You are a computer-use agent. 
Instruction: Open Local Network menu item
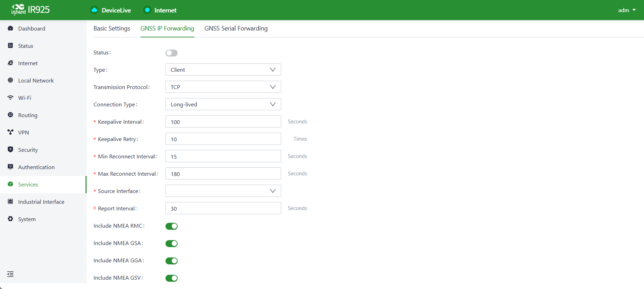click(x=36, y=80)
